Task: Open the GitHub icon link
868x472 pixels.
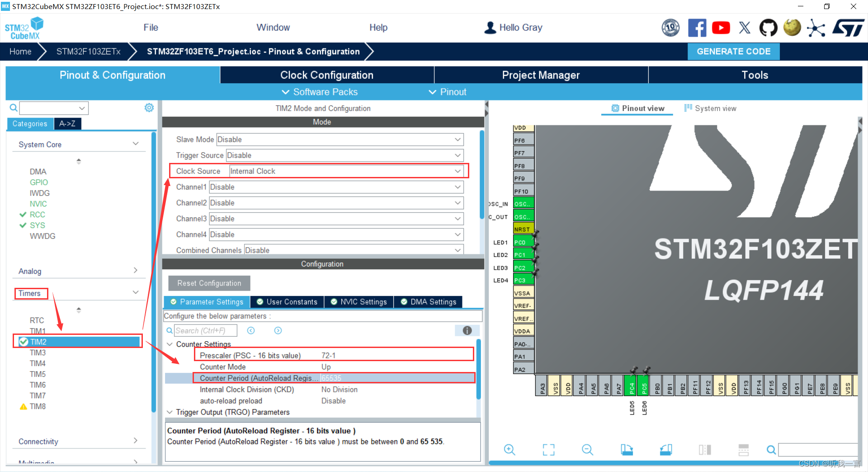Action: point(768,28)
